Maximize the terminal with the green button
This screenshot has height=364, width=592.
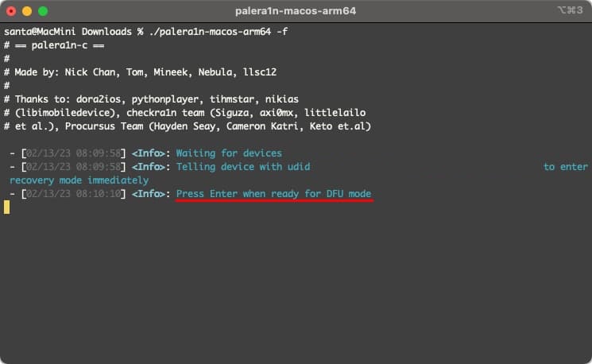43,11
